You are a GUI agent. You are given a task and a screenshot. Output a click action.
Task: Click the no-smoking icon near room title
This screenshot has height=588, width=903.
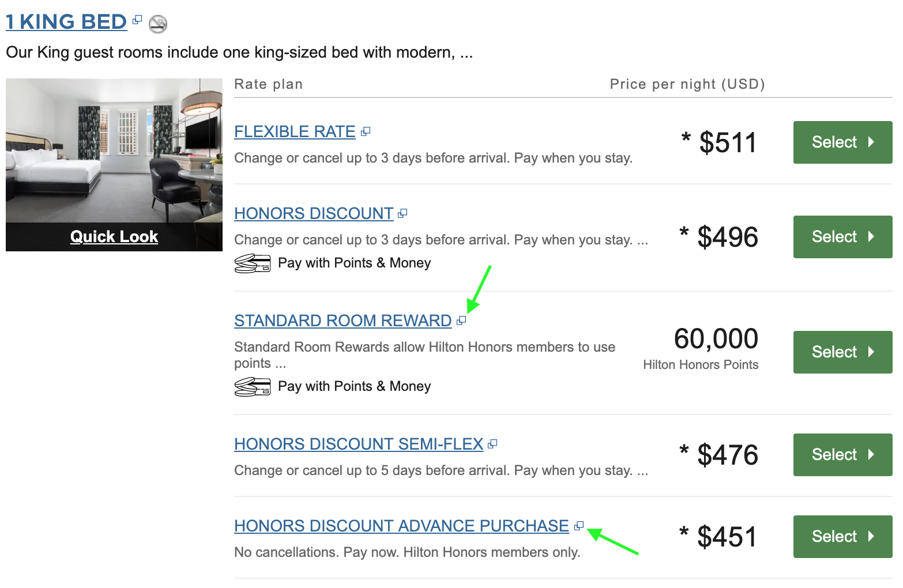click(157, 24)
